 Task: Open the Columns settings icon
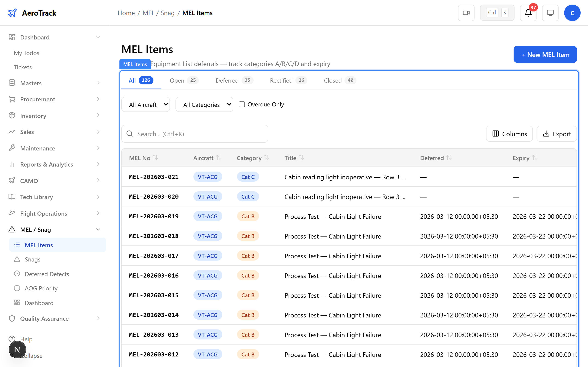[x=496, y=134]
